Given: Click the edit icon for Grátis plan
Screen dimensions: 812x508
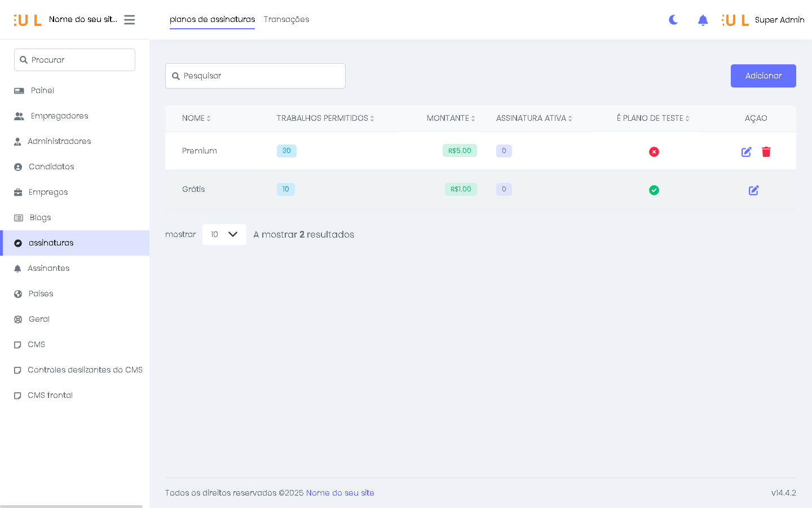Looking at the screenshot, I should click(x=753, y=190).
